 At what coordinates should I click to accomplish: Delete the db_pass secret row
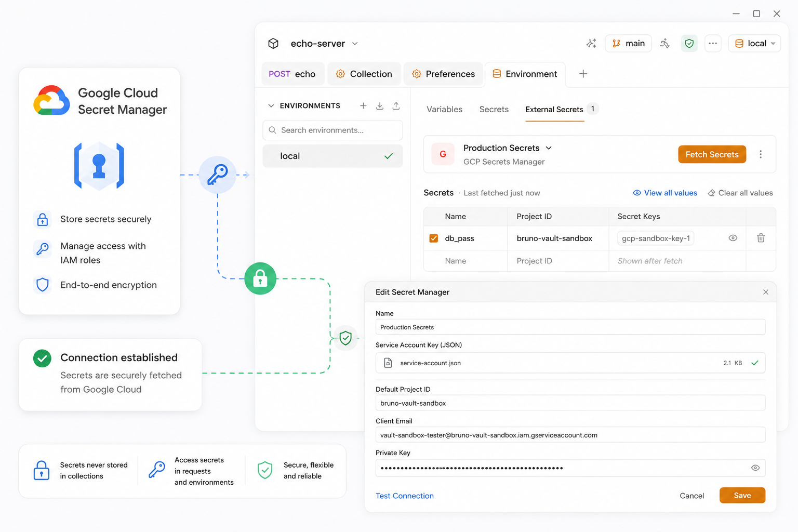tap(761, 238)
